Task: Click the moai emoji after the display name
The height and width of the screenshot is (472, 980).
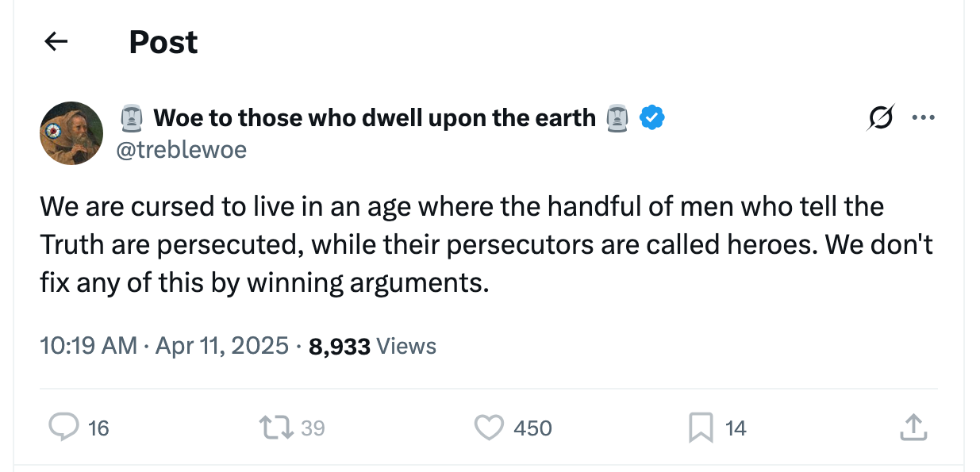Action: [617, 118]
